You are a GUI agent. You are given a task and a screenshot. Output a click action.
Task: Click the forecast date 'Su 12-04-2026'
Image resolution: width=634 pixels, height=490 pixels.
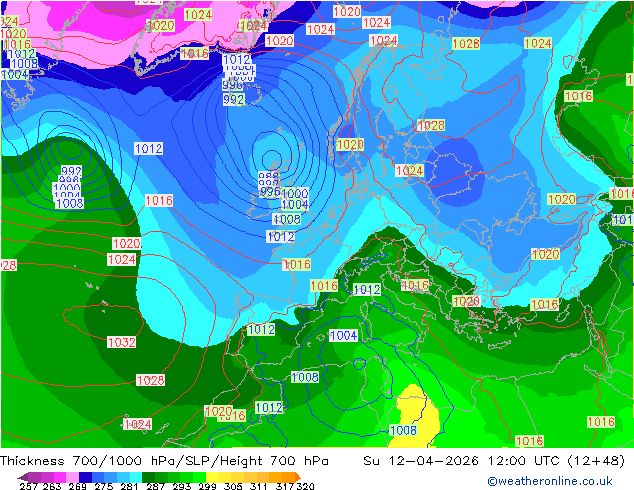[x=421, y=461]
